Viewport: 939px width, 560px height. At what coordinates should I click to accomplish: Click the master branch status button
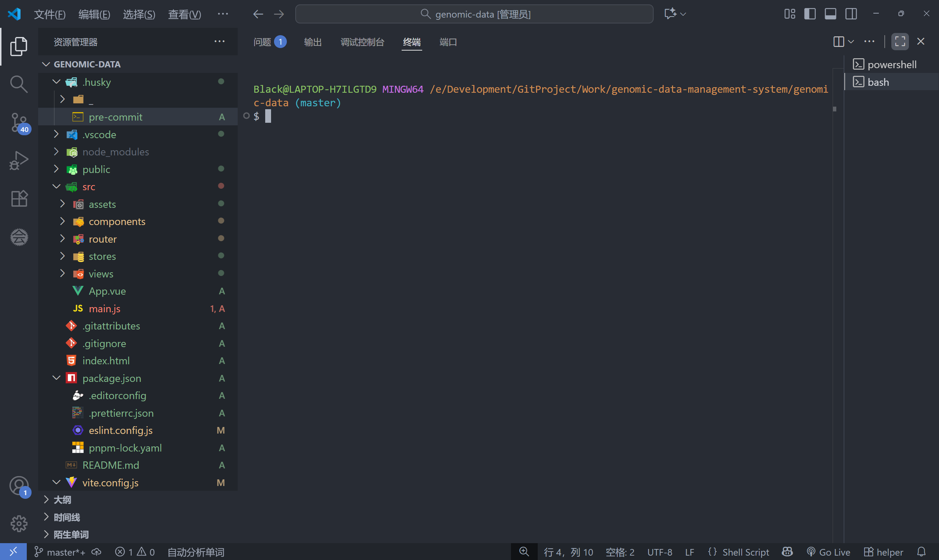coord(60,552)
